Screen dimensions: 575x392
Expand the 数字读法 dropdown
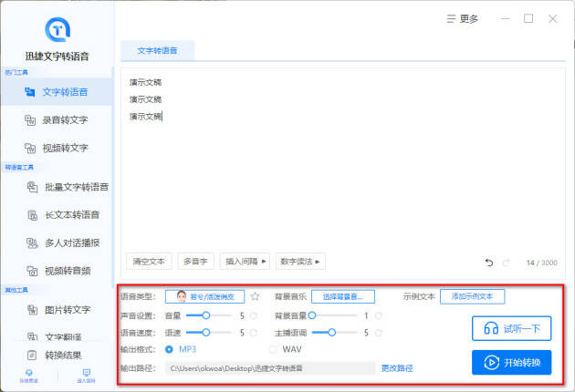click(301, 262)
